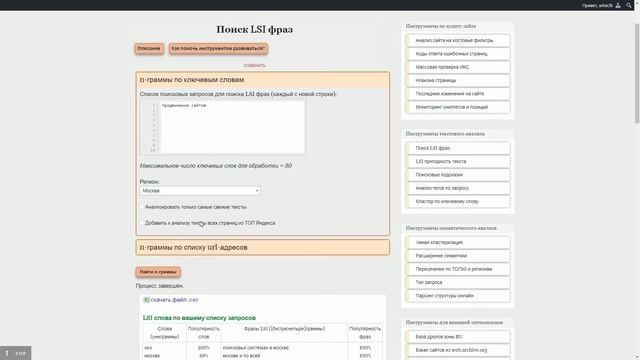Open the search magnifier icon in top bar
The height and width of the screenshot is (360, 640).
[629, 5]
